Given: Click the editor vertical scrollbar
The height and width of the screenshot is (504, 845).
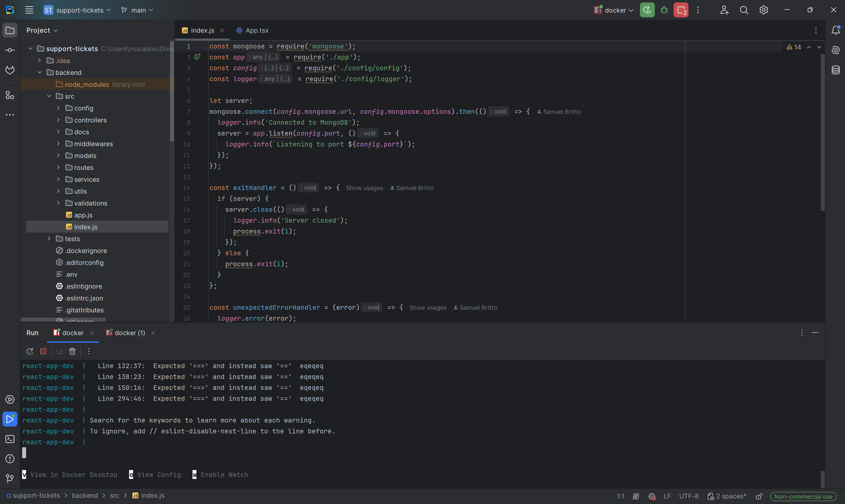Looking at the screenshot, I should click(x=822, y=133).
